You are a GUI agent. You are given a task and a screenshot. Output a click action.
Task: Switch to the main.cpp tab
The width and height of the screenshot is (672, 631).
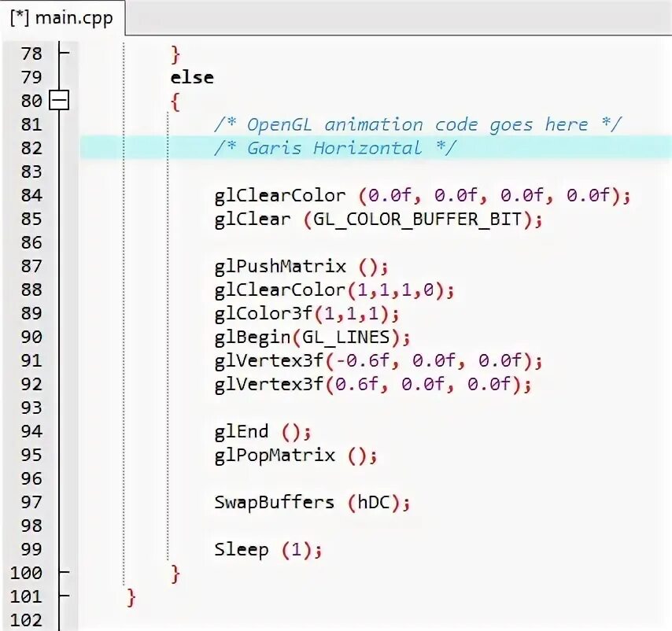point(61,18)
